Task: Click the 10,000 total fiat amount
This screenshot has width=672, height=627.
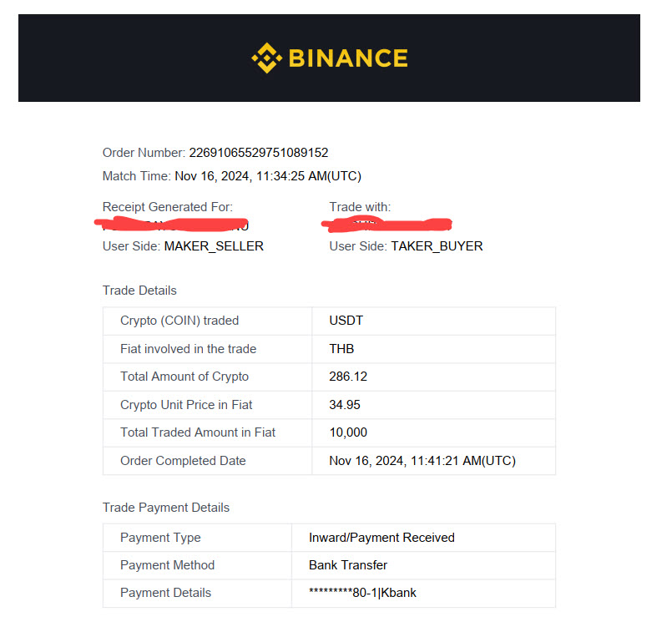Action: click(x=348, y=432)
